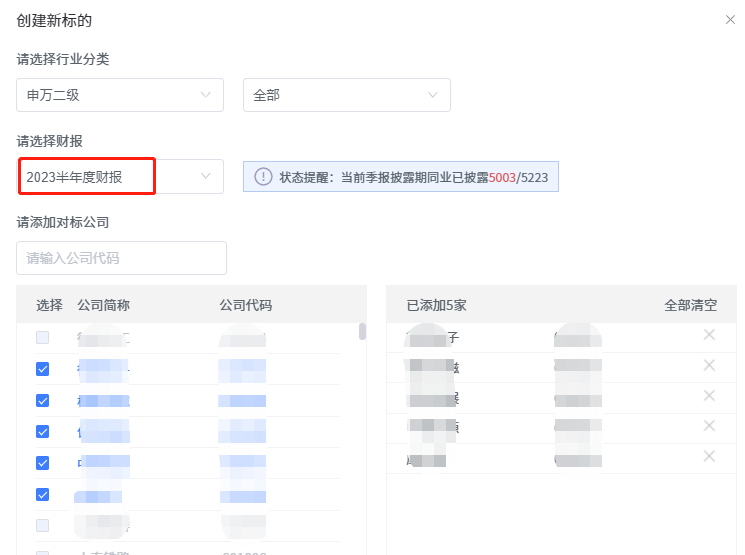Remove the second added company
The image size is (745, 555).
[709, 365]
